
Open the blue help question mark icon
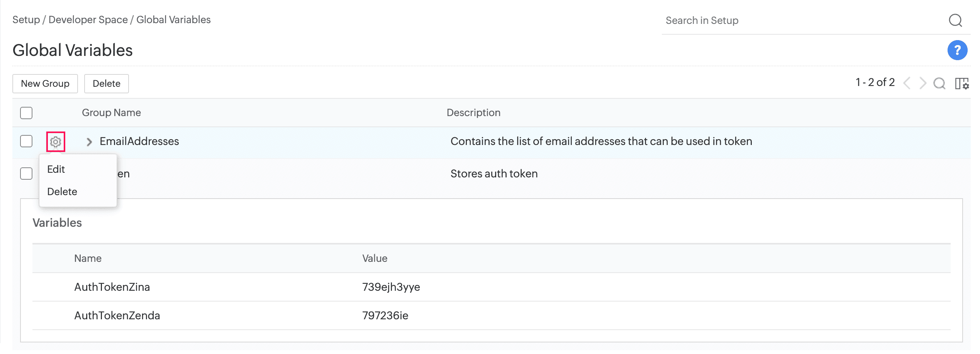[x=957, y=50]
